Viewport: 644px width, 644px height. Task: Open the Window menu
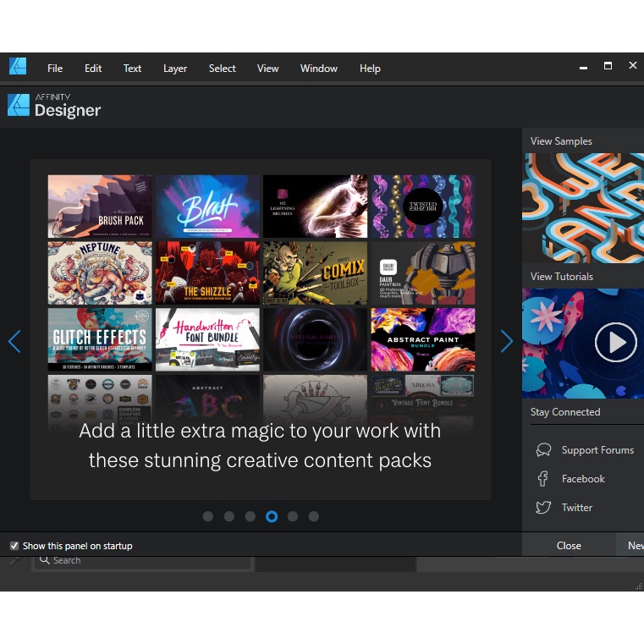point(319,69)
